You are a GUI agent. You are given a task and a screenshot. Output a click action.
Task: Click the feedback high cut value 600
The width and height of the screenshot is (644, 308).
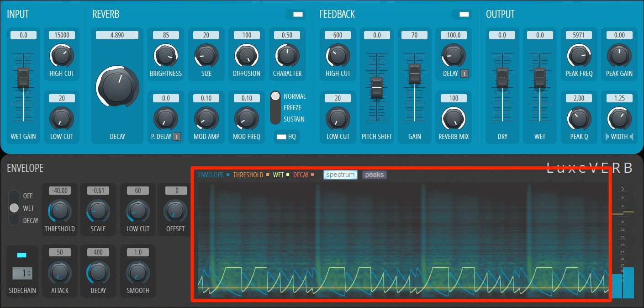tap(338, 35)
